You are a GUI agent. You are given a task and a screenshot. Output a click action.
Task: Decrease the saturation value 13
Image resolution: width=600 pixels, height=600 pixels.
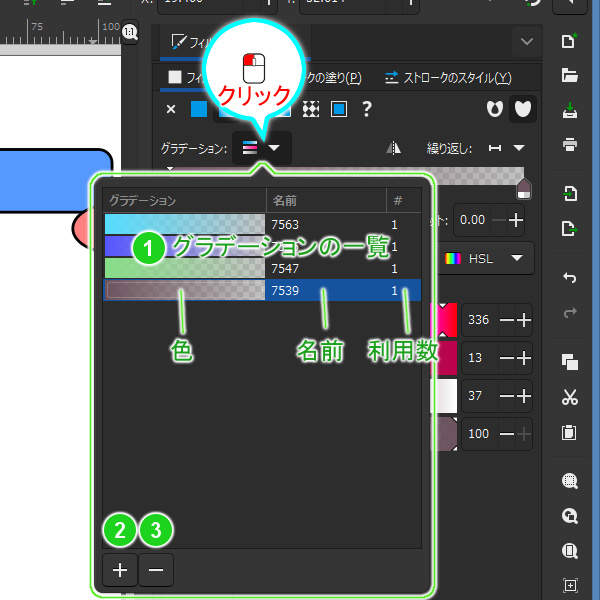click(507, 358)
